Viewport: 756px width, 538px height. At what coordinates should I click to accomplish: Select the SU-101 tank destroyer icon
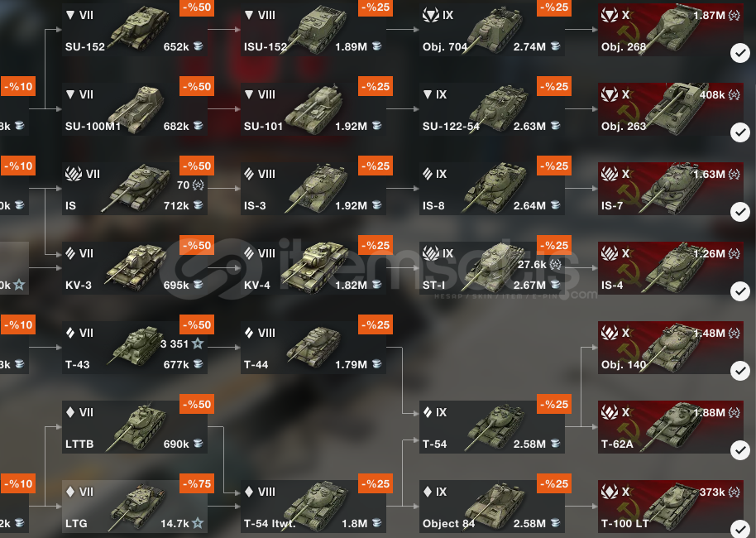click(314, 109)
